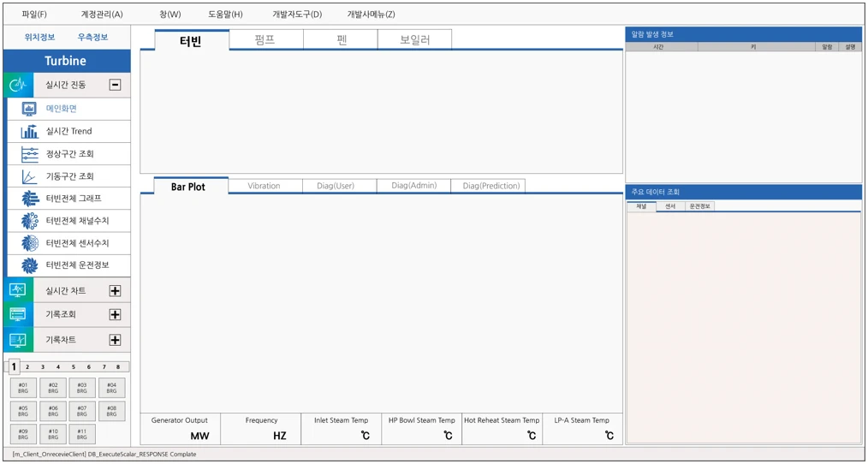Screen dimensions: 868x464
Task: Switch to the 터빈 tab
Action: 192,40
